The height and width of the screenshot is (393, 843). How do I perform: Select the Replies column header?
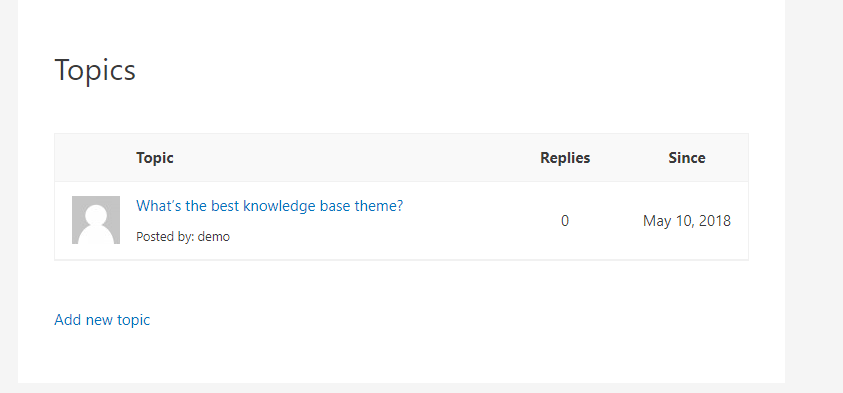click(x=565, y=158)
